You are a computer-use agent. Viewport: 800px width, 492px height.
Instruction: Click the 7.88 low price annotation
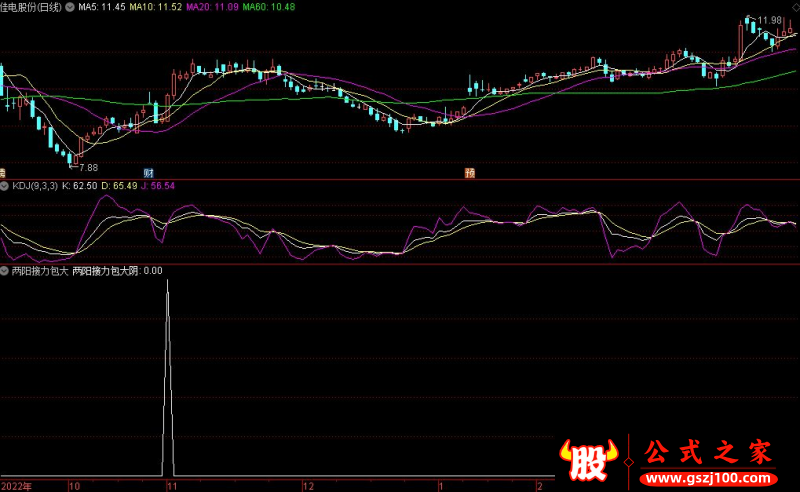tap(87, 167)
